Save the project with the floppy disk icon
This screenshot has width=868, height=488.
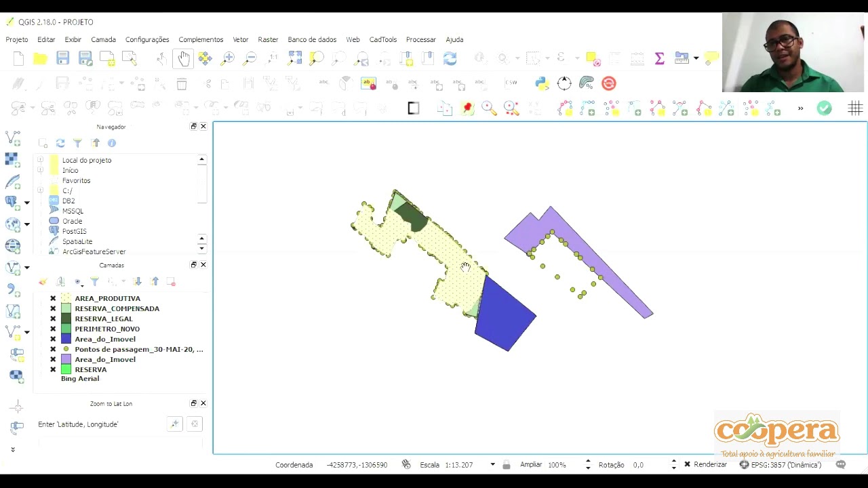[62, 59]
